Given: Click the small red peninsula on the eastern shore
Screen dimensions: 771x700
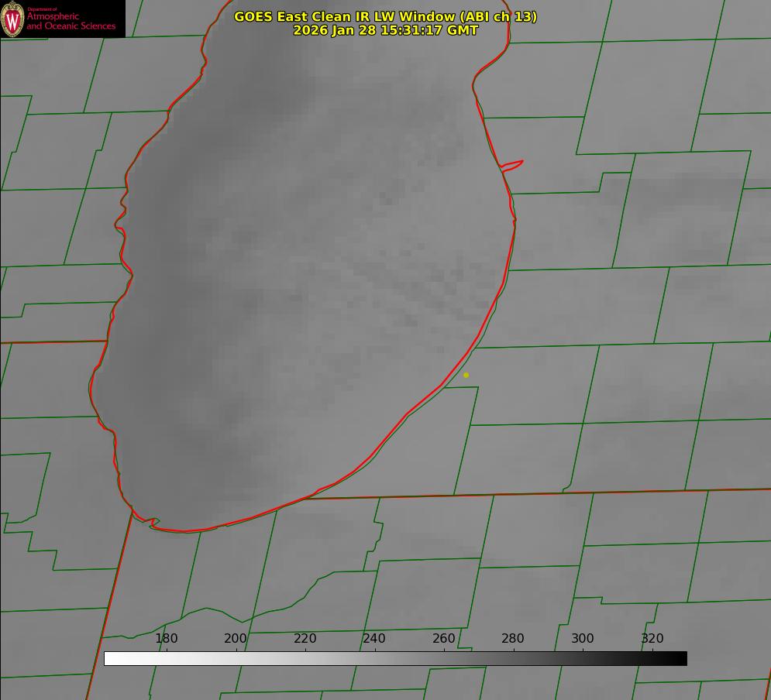Looking at the screenshot, I should (x=513, y=164).
